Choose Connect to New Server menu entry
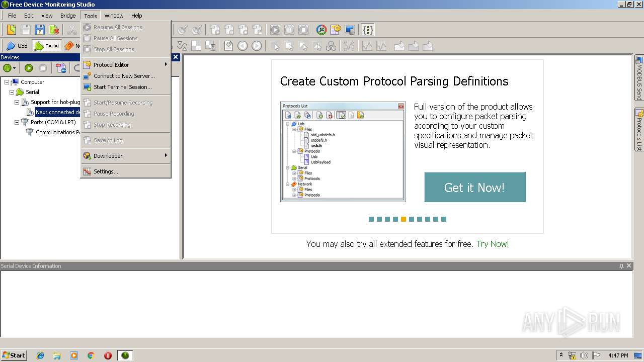The width and height of the screenshot is (644, 362). [x=126, y=75]
